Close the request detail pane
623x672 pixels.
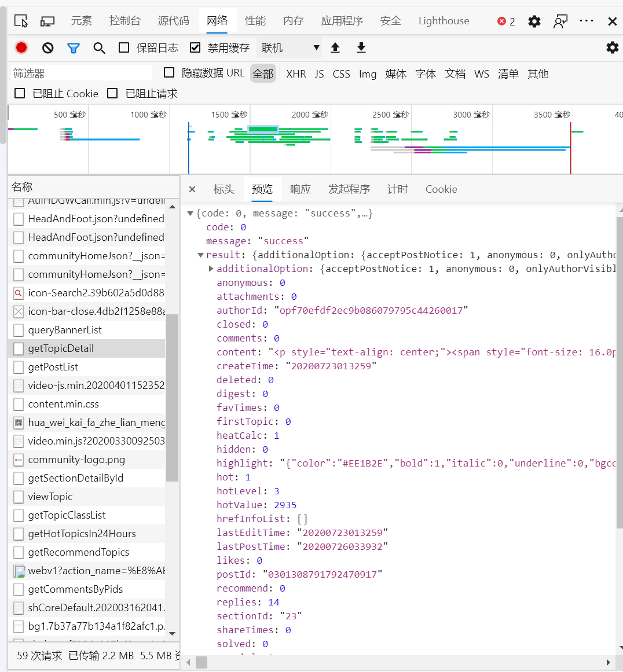(193, 189)
